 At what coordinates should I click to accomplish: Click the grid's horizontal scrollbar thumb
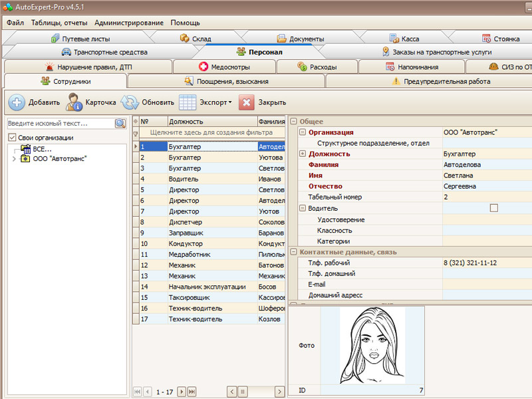point(242,392)
